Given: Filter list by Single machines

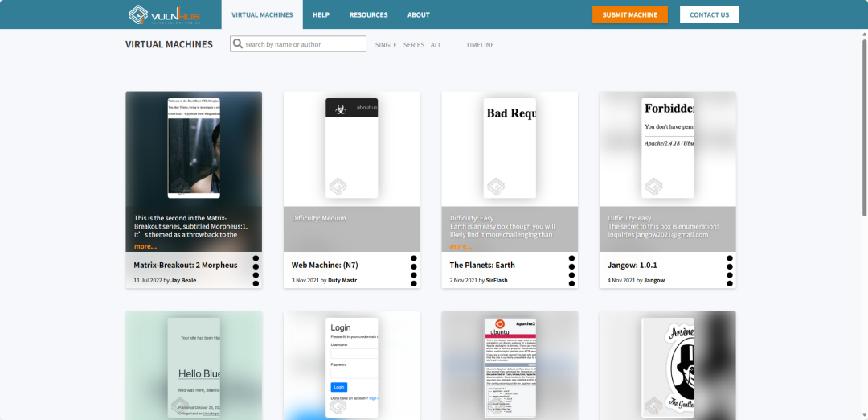Looking at the screenshot, I should [386, 45].
